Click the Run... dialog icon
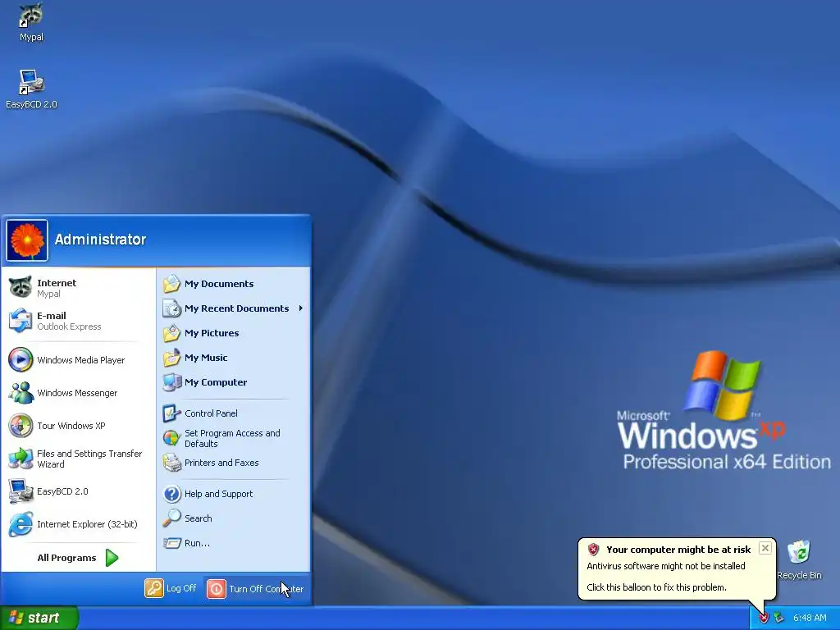840x630 pixels. (x=172, y=543)
